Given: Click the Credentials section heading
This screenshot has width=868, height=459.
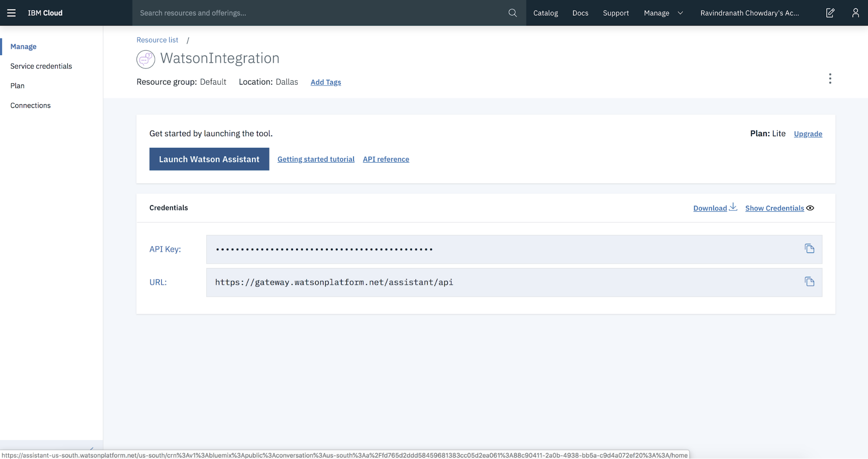Looking at the screenshot, I should [x=168, y=208].
